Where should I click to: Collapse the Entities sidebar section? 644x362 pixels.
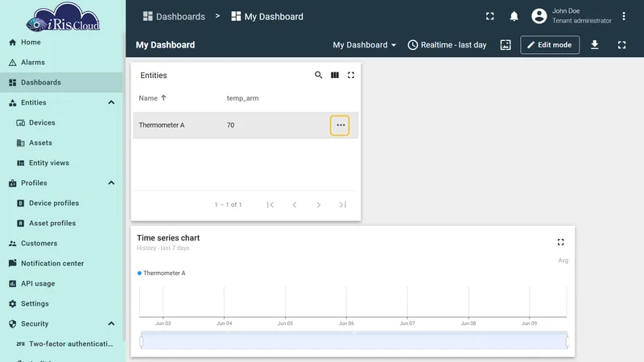[111, 103]
